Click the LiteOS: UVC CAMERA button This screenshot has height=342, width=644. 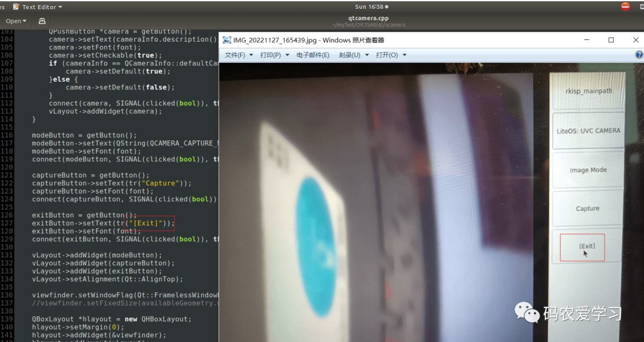588,131
